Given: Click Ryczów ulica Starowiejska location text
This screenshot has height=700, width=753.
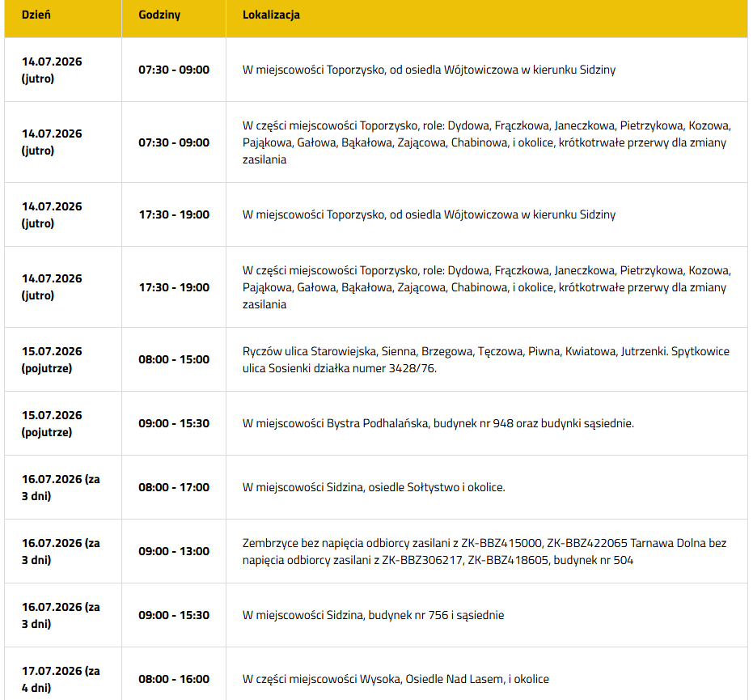Looking at the screenshot, I should pos(486,360).
